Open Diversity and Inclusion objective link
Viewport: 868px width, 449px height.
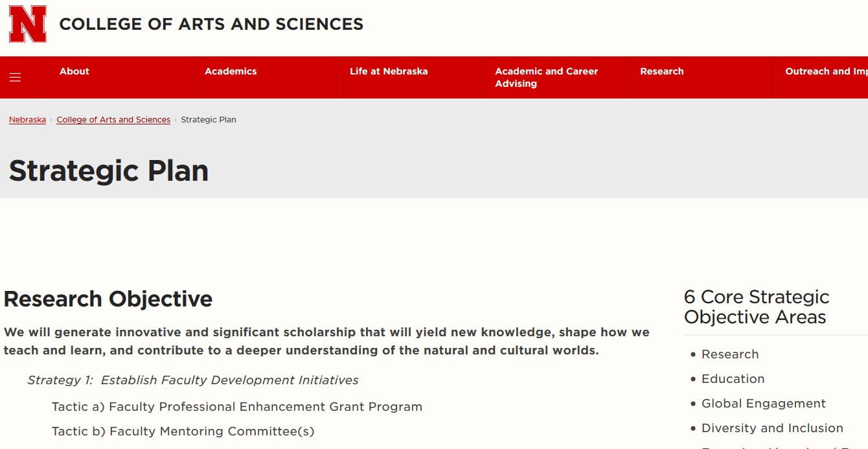772,428
